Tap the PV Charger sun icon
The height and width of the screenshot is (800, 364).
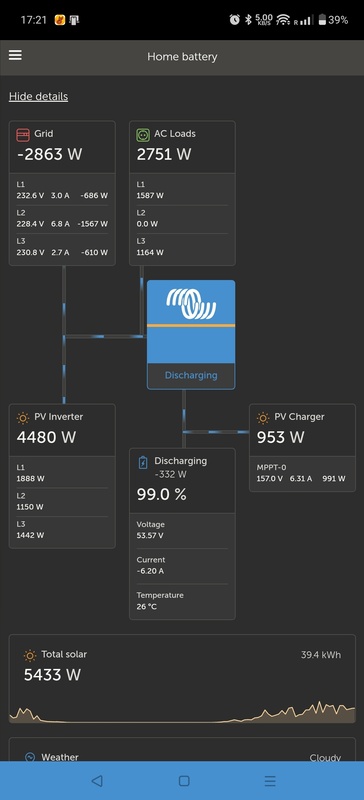pos(263,418)
